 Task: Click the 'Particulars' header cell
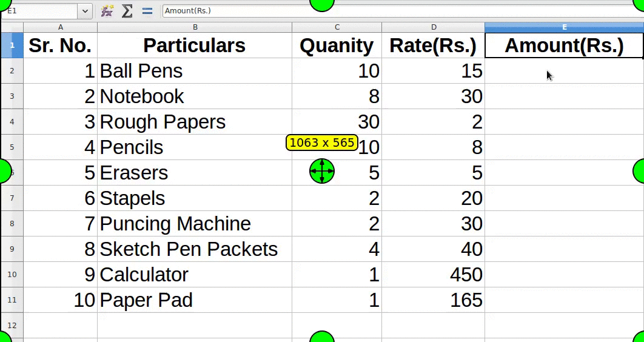click(x=194, y=45)
